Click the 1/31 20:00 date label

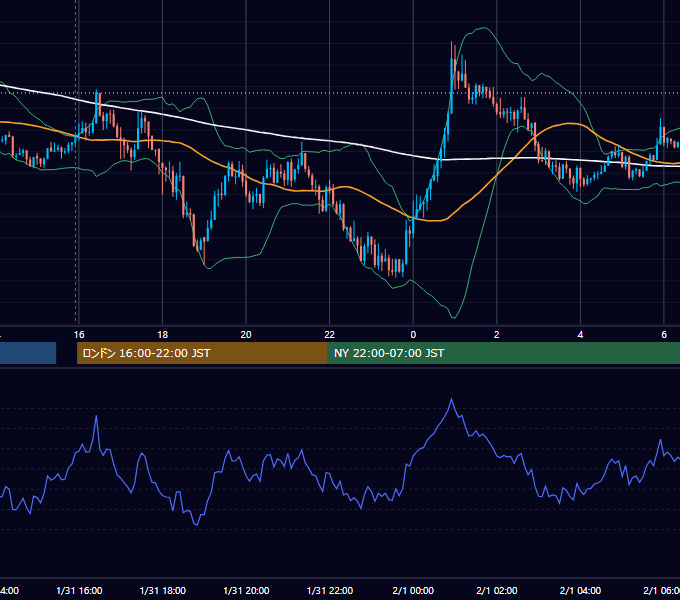point(246,591)
